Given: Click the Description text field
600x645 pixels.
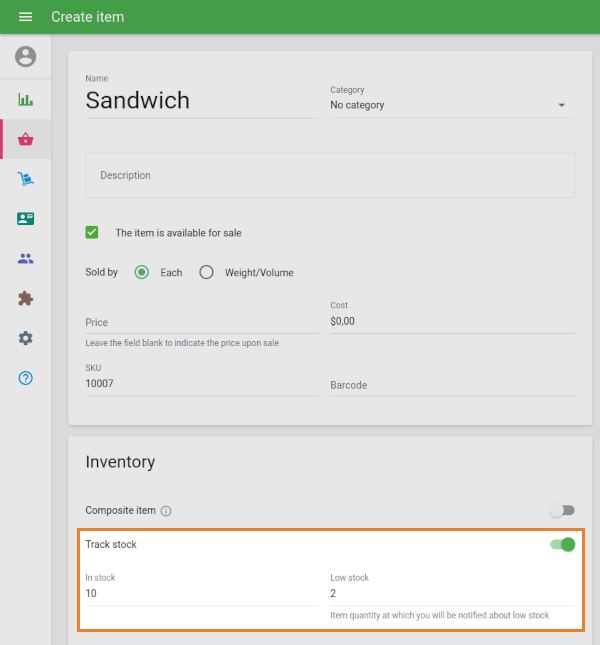Looking at the screenshot, I should 330,175.
